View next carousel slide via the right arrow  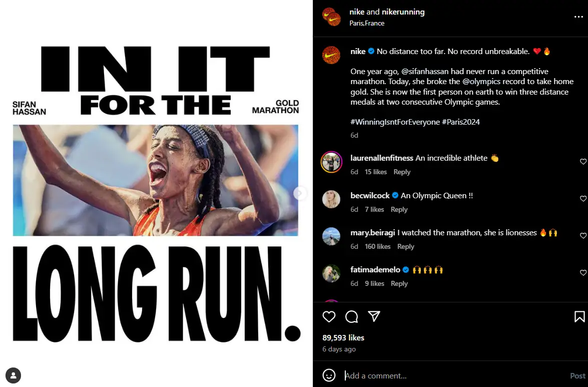tap(300, 193)
